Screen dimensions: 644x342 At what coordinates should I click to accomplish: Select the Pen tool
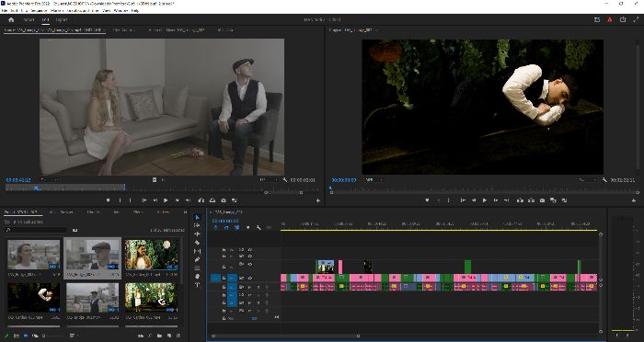tap(197, 260)
